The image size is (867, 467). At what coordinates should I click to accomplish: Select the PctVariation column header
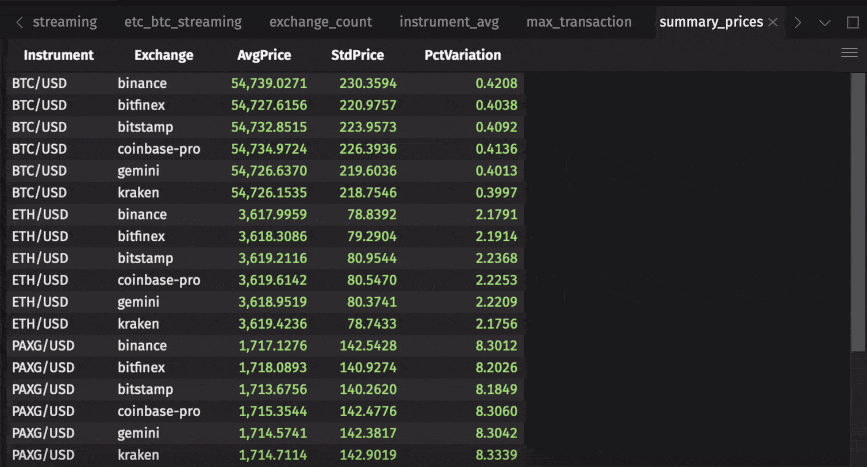coord(462,56)
